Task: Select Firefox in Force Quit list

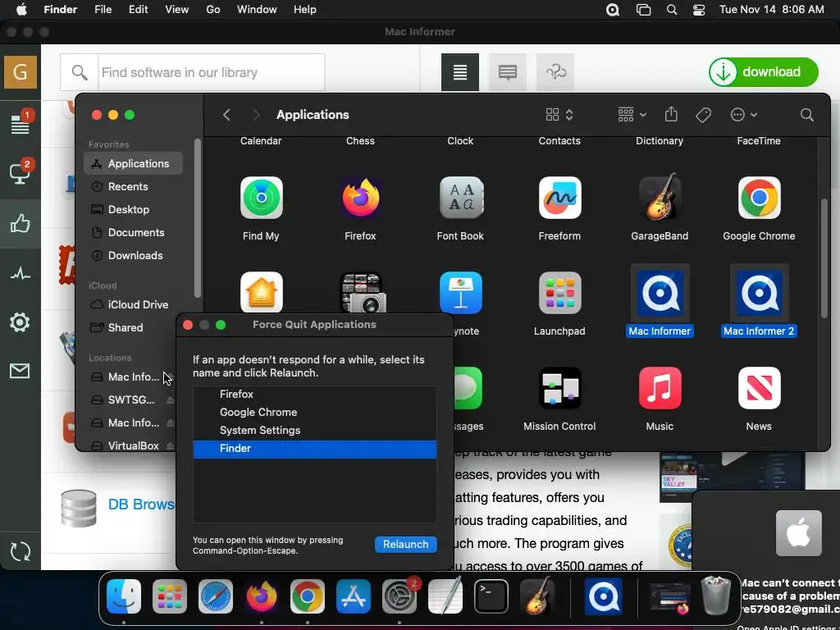Action: [314, 394]
